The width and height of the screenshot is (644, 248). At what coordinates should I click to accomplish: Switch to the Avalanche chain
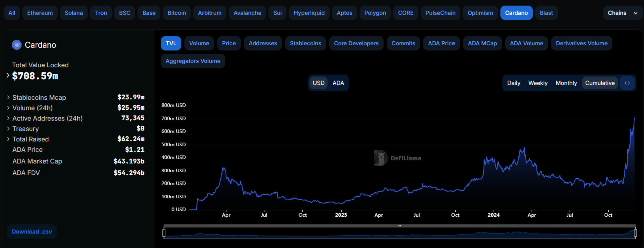(x=247, y=13)
